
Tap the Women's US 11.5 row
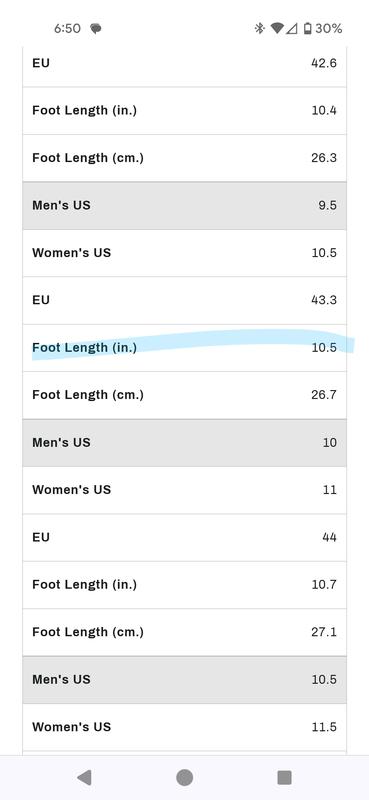pyautogui.click(x=184, y=727)
